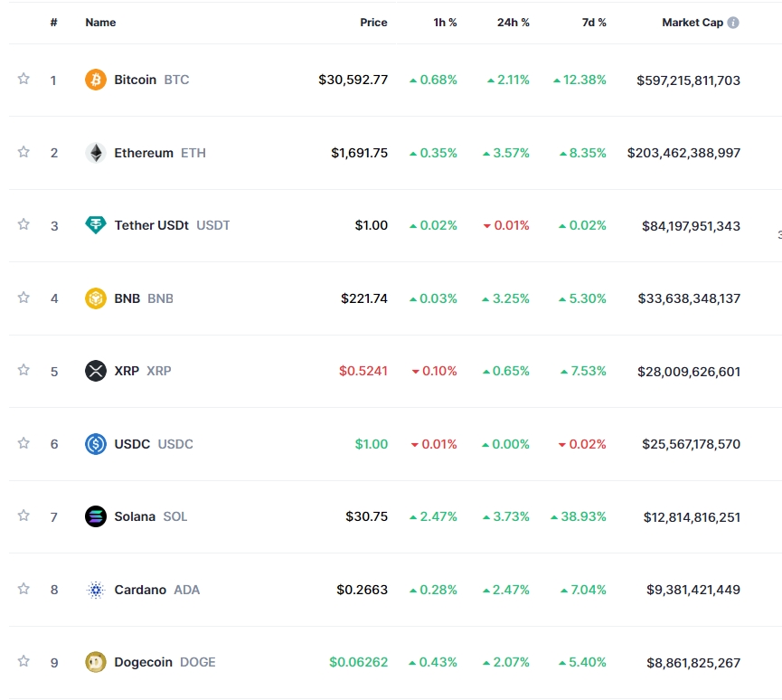
Task: Click the XRP logo icon
Action: (x=95, y=371)
